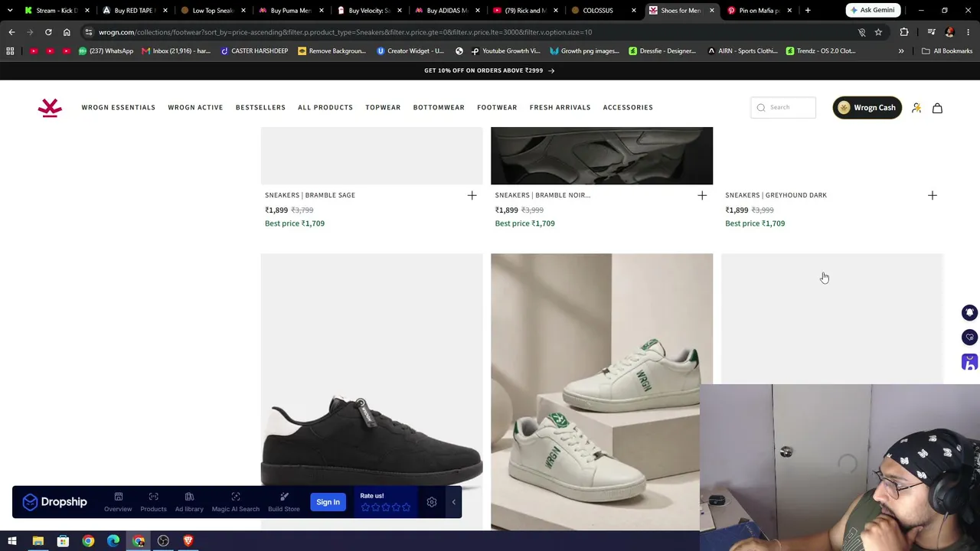Open the Windows Start menu
980x551 pixels.
click(x=12, y=541)
